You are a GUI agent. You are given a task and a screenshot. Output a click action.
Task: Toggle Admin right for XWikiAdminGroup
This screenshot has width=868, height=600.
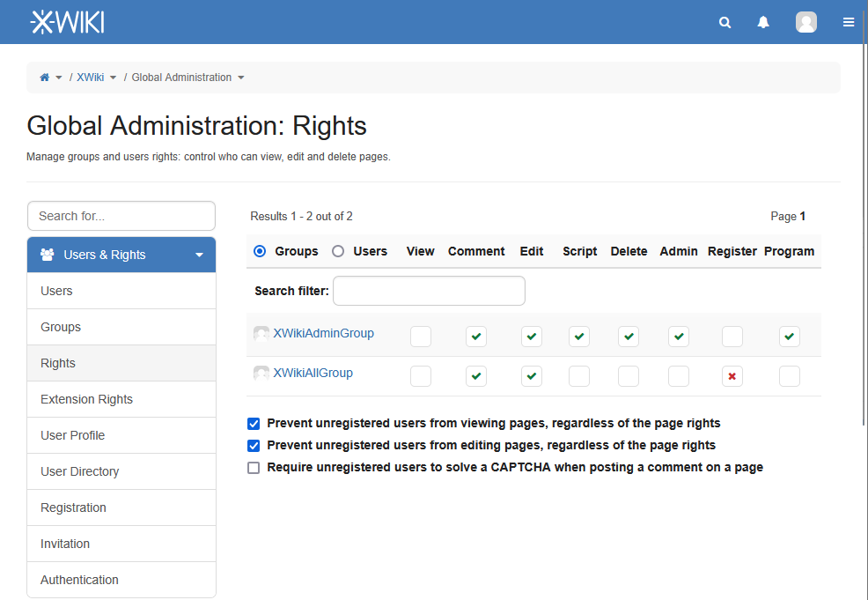(x=679, y=337)
